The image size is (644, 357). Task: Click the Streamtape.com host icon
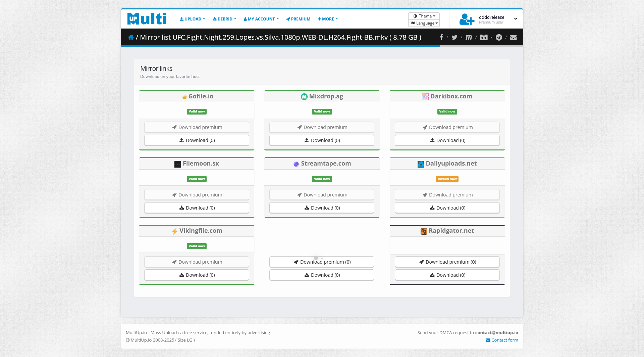point(296,164)
